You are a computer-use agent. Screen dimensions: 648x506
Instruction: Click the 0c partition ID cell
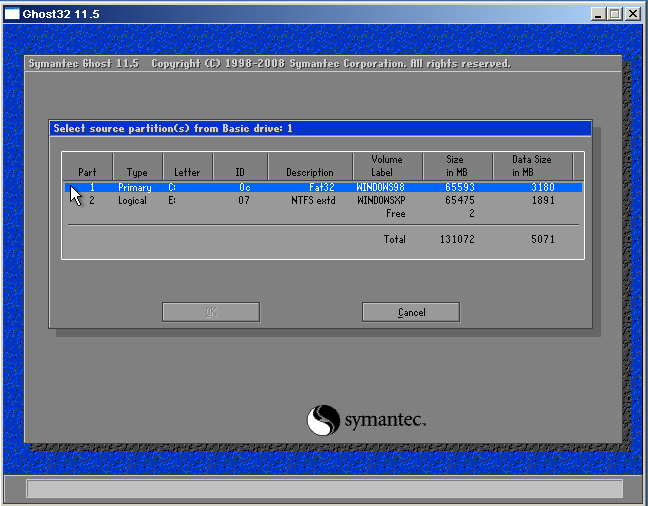[245, 187]
